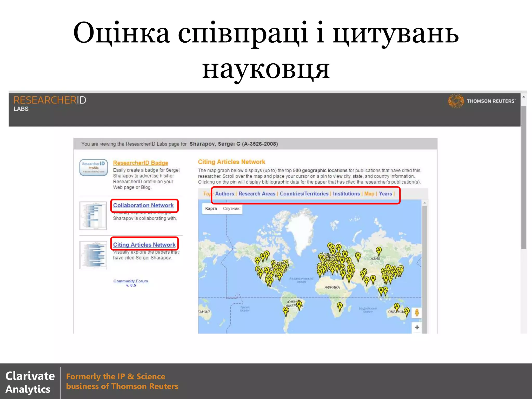Open the Citing Articles Network link
The image size is (532, 399).
point(144,245)
